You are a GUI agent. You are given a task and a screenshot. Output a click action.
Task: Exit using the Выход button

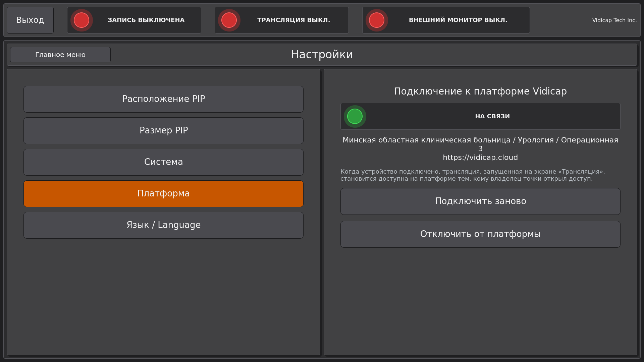30,20
